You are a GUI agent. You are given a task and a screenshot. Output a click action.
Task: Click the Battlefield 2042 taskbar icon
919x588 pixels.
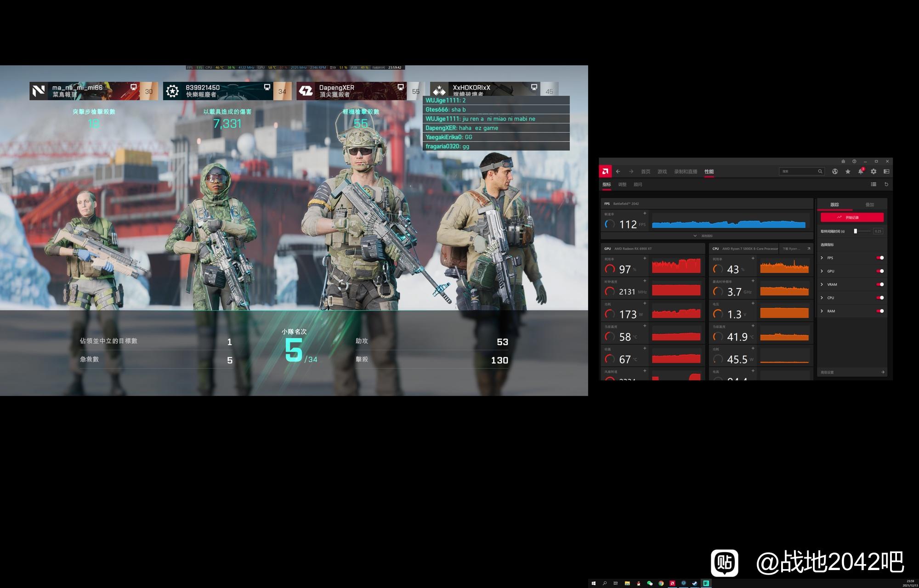tap(706, 583)
